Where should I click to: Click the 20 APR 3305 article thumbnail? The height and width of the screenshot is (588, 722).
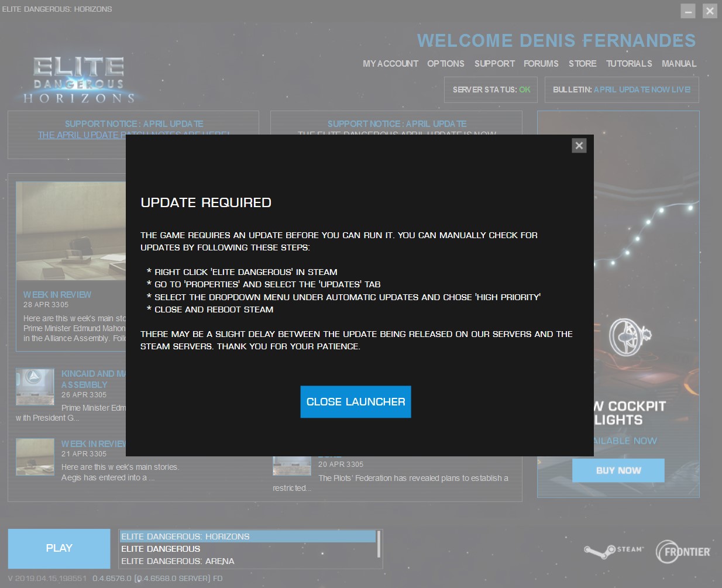pyautogui.click(x=292, y=466)
